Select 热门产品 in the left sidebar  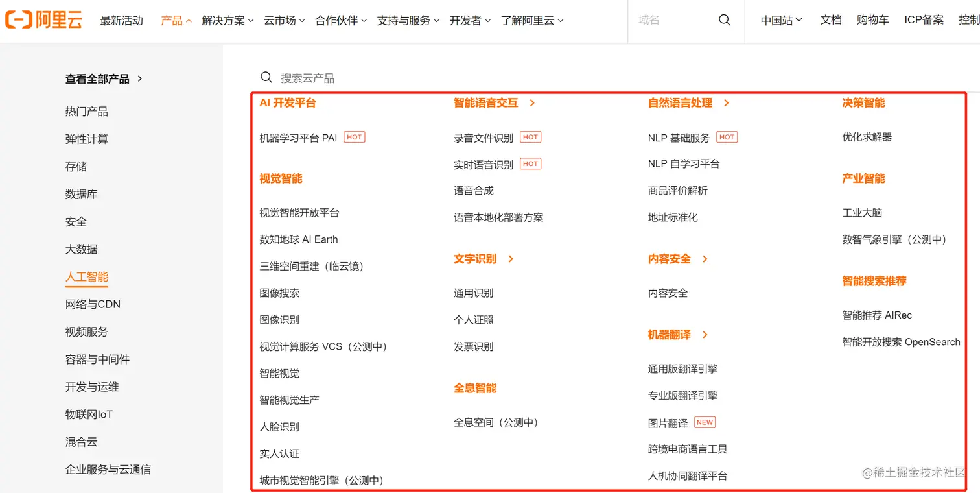[87, 112]
